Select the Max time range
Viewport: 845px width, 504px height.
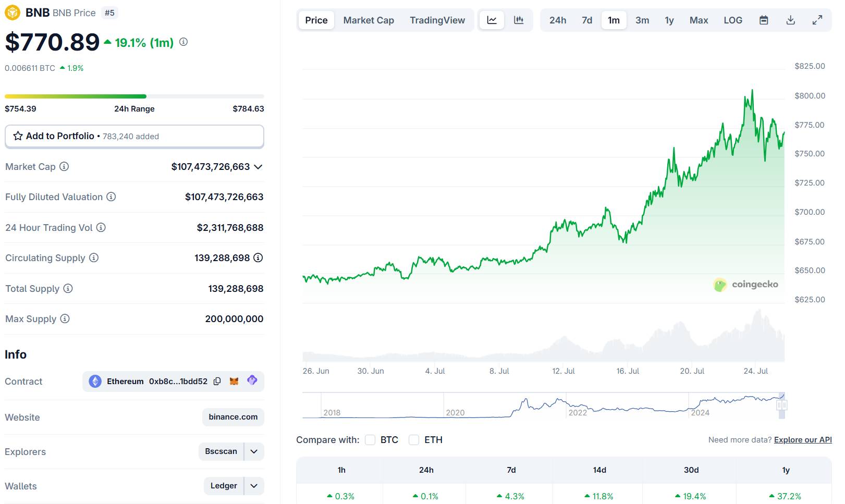[x=699, y=20]
